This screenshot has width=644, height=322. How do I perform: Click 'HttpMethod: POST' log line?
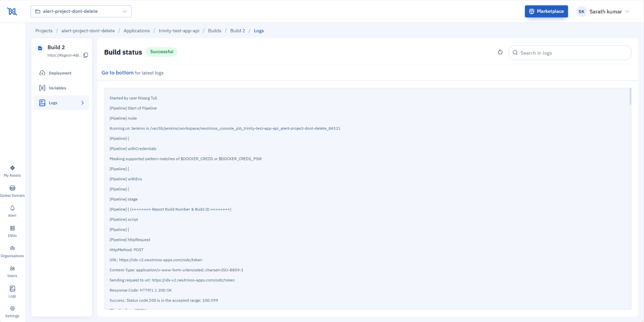(x=126, y=250)
